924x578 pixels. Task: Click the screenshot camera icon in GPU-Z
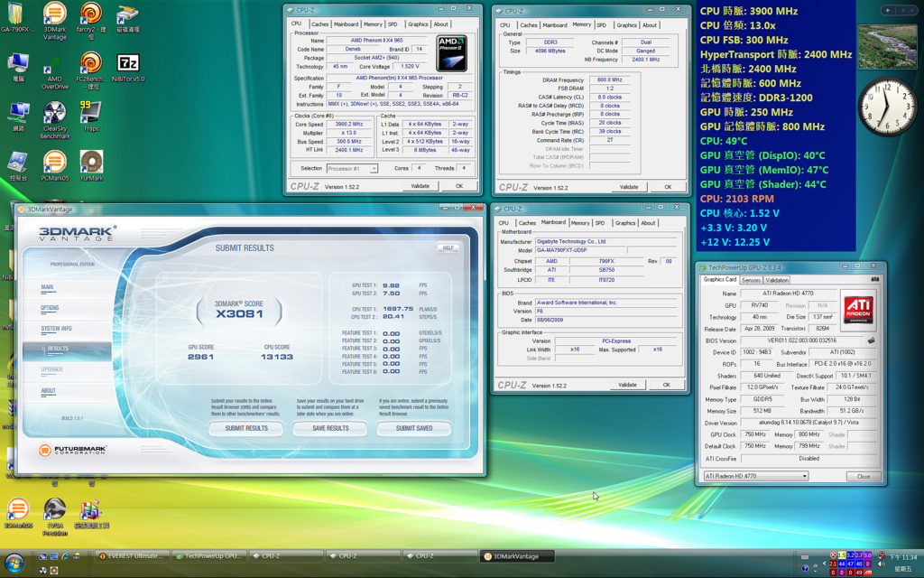pos(875,280)
